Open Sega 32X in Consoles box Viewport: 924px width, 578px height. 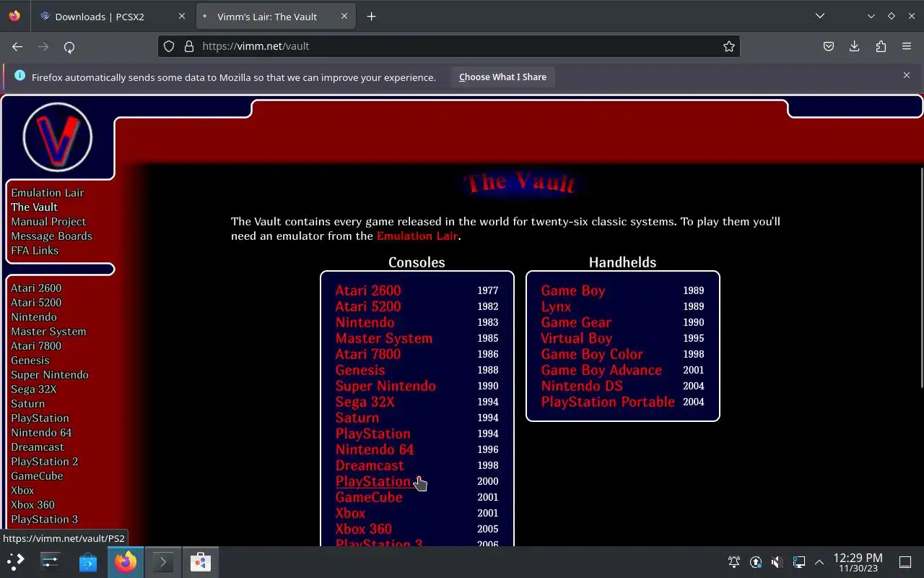(x=365, y=402)
